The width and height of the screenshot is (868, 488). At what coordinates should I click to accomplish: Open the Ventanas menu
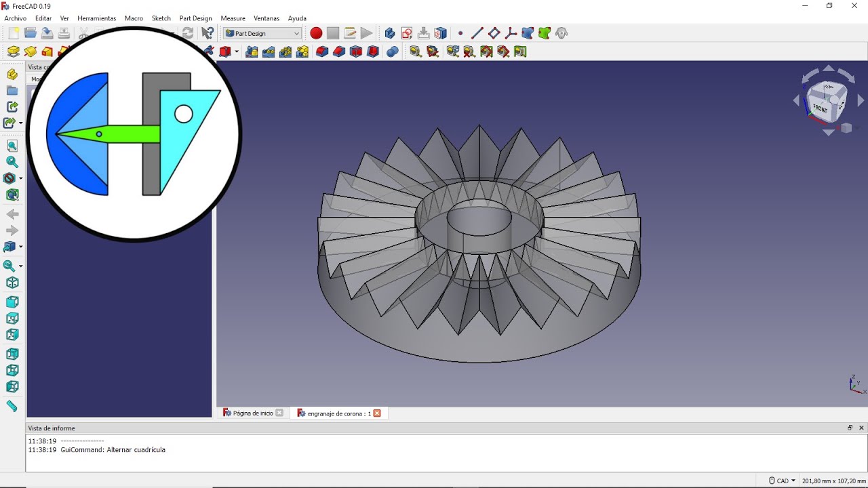tap(267, 18)
